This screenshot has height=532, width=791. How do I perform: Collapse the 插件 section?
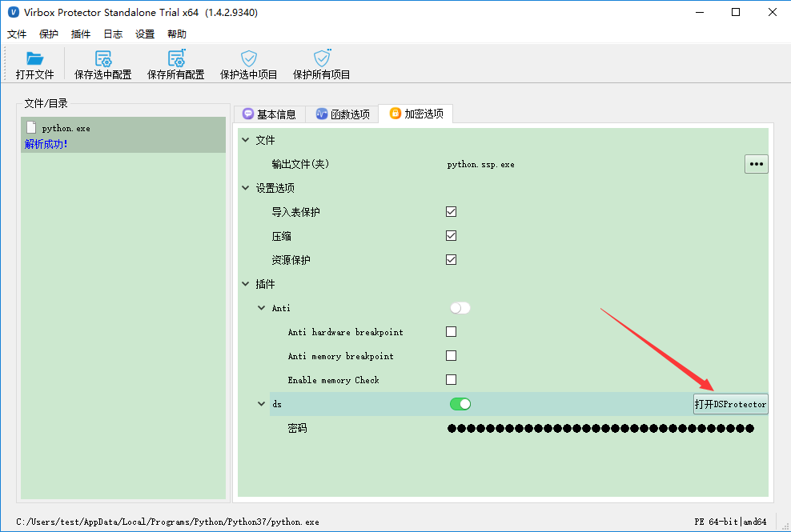click(x=246, y=284)
